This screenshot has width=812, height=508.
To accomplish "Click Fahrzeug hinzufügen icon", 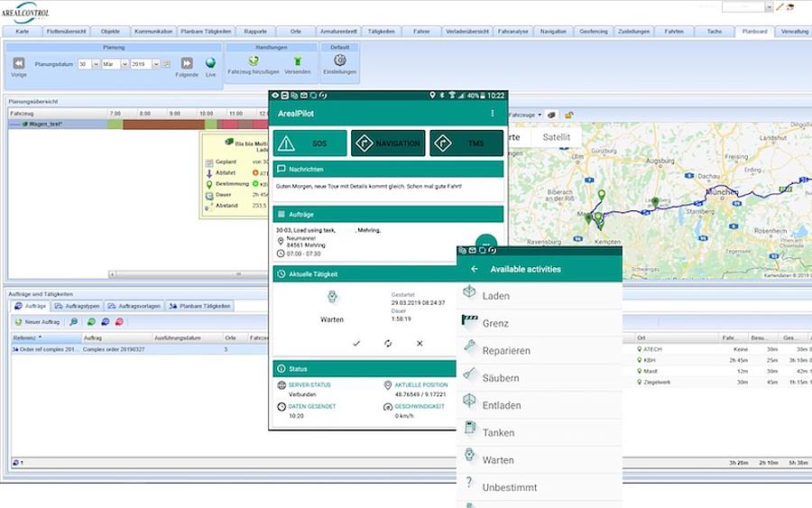I will coord(254,60).
